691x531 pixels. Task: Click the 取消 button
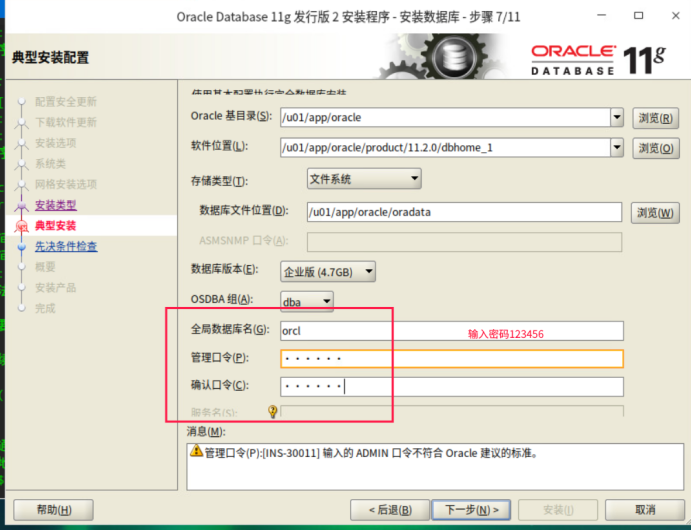coord(645,510)
